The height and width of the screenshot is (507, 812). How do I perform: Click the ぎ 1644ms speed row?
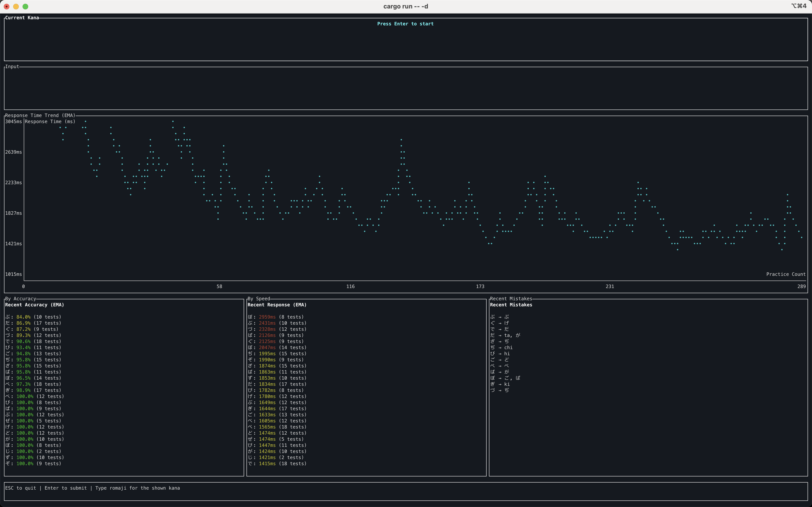coord(277,408)
